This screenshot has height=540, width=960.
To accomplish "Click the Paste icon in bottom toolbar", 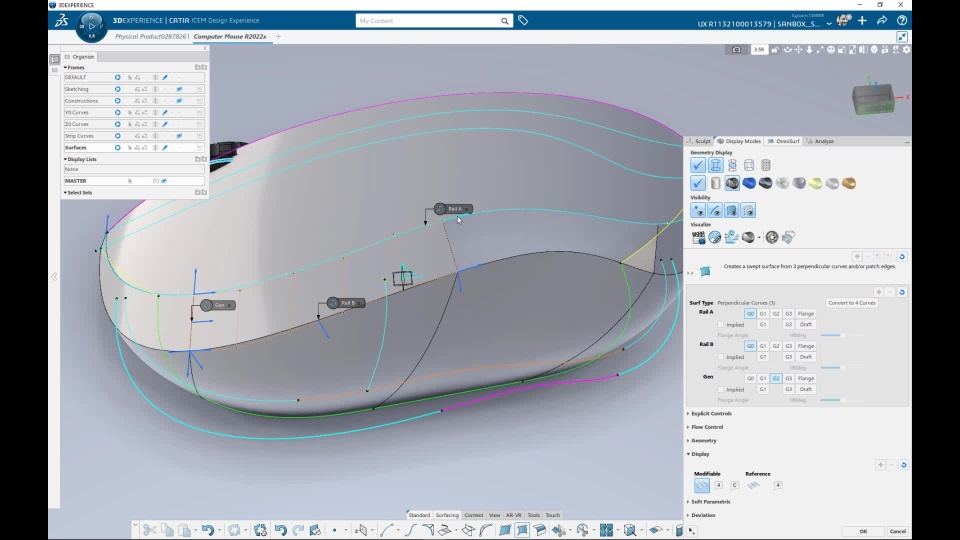I will click(184, 530).
